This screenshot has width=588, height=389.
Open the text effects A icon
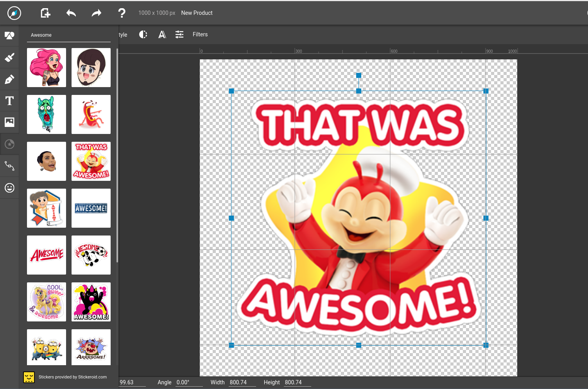(162, 34)
